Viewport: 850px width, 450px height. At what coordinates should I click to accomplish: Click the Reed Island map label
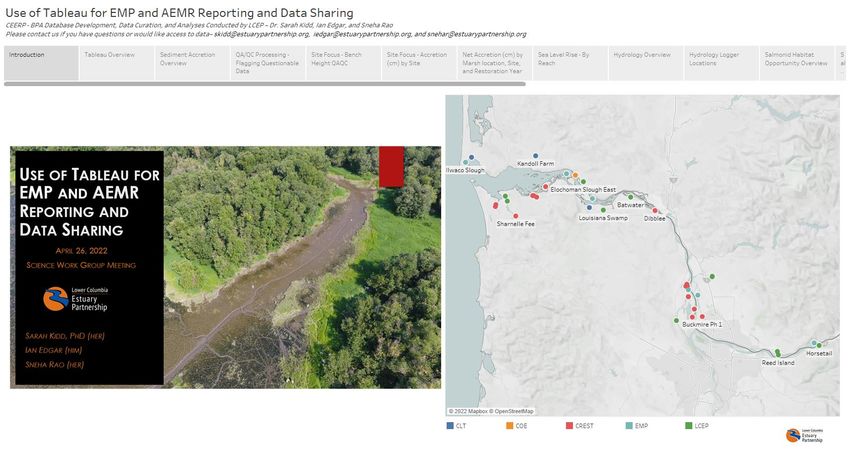click(x=778, y=363)
